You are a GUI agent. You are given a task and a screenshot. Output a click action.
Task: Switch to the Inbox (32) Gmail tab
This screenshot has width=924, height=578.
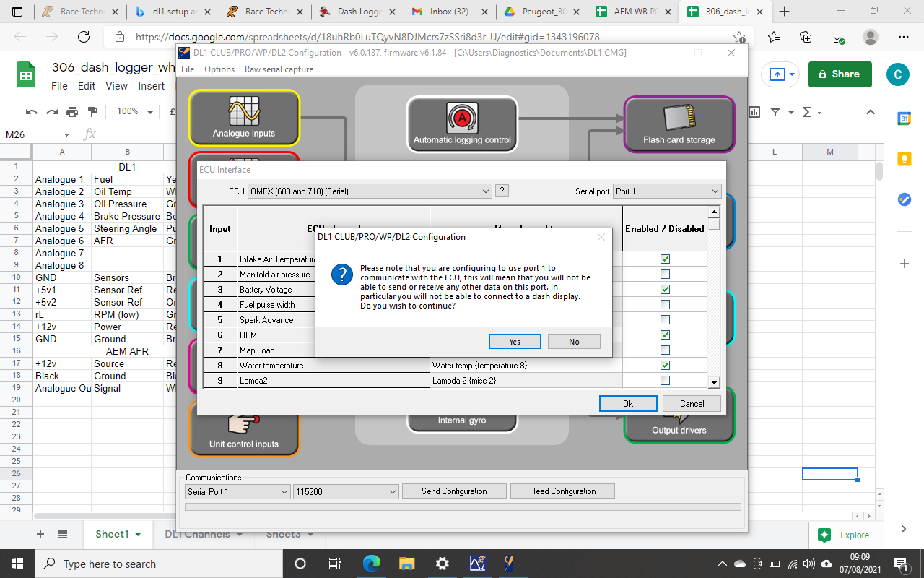click(x=448, y=12)
